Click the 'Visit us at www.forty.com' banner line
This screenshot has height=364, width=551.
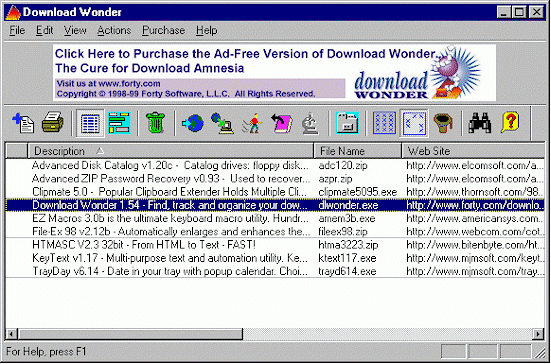[108, 84]
